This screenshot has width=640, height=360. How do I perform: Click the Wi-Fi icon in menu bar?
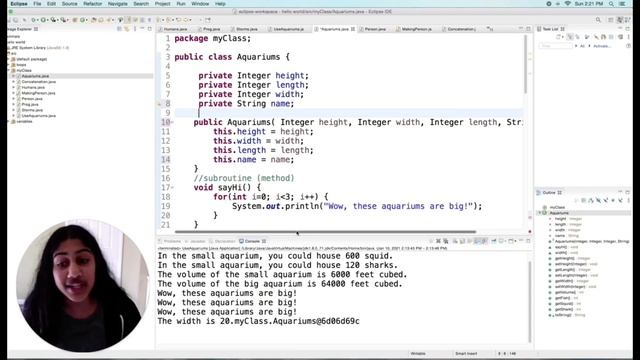click(567, 4)
